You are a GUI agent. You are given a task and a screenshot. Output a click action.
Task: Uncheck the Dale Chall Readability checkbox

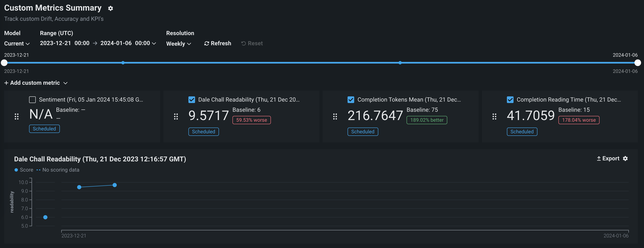coord(192,99)
